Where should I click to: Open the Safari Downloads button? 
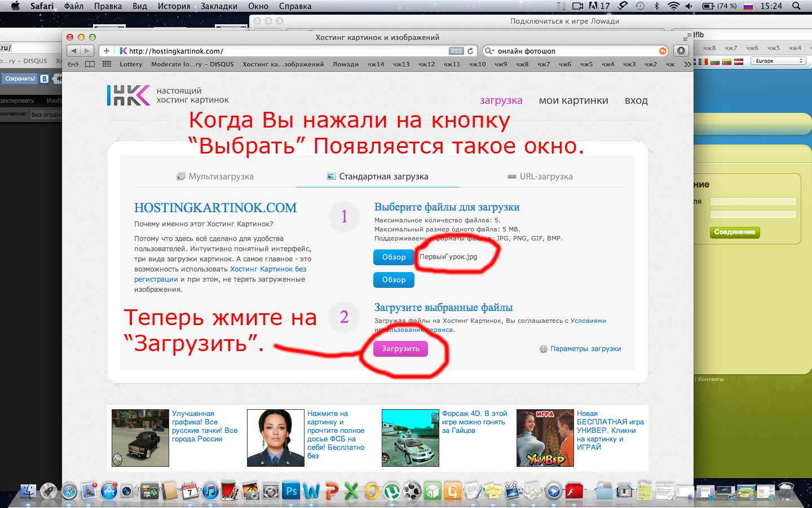click(681, 51)
